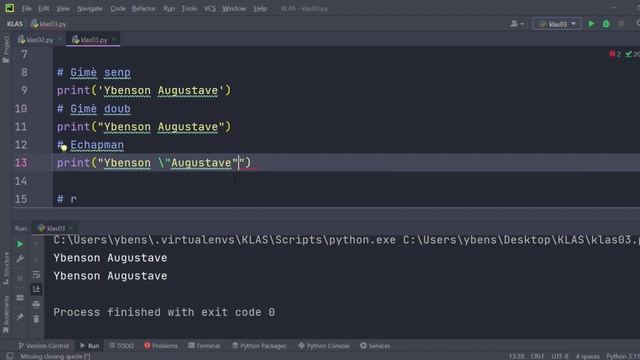Click the Python interpreter in status bar
This screenshot has width=640, height=360.
[x=623, y=356]
